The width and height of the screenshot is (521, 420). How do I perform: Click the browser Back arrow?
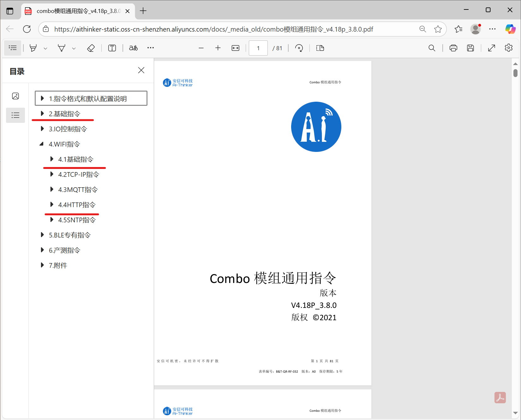(10, 29)
